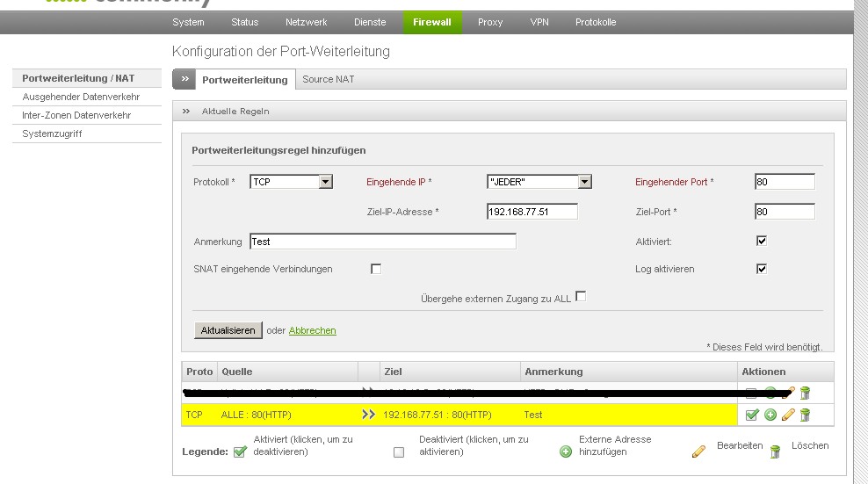The width and height of the screenshot is (868, 484).
Task: Click the Abbrechen link
Action: [312, 330]
